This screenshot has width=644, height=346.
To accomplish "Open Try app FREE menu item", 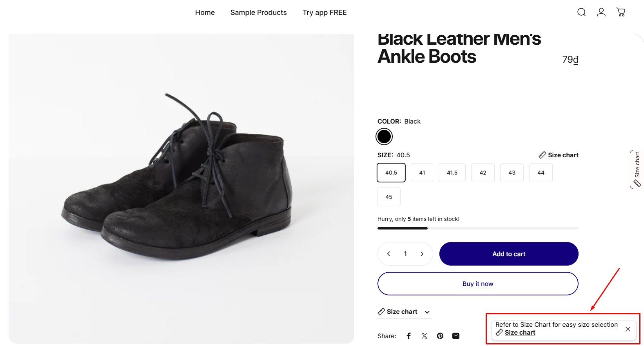I will (x=325, y=13).
